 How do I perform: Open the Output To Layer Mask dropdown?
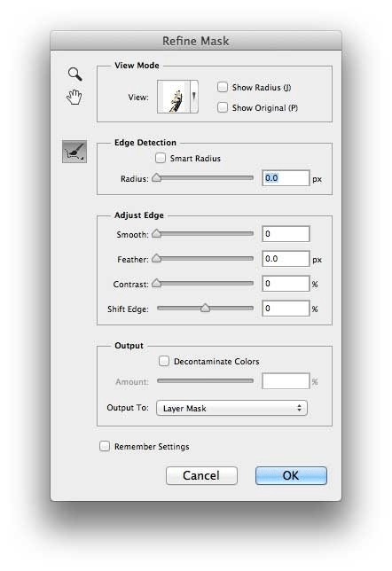(x=231, y=408)
